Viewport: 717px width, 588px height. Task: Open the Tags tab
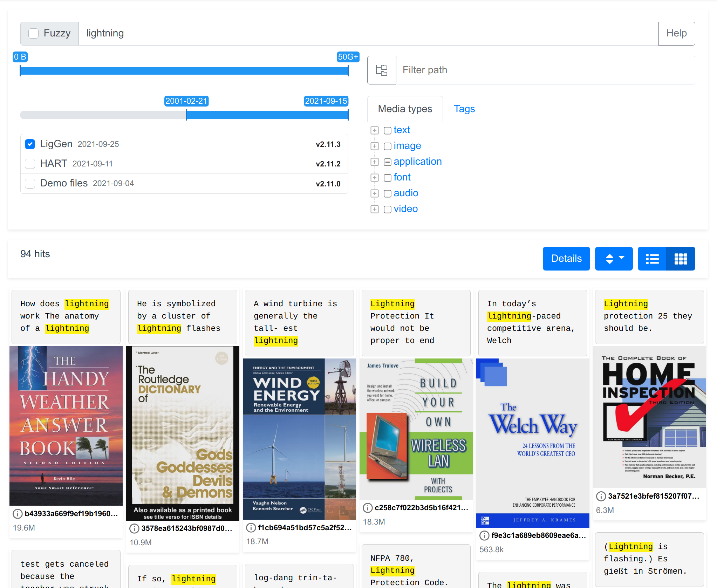(464, 109)
